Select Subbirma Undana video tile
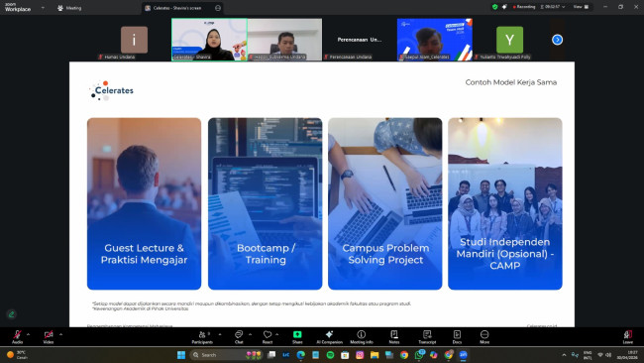 (284, 40)
